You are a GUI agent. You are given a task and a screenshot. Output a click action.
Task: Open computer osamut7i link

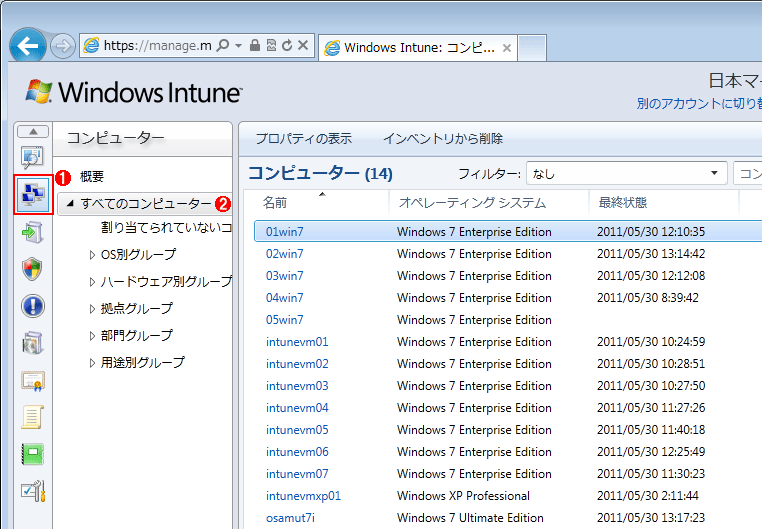pyautogui.click(x=290, y=518)
